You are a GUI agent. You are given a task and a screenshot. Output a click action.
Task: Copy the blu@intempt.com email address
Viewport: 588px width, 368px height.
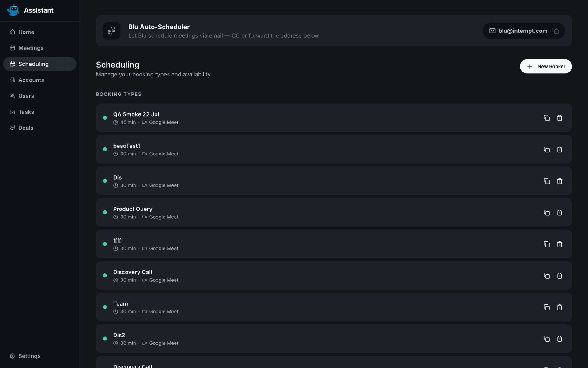(x=556, y=31)
